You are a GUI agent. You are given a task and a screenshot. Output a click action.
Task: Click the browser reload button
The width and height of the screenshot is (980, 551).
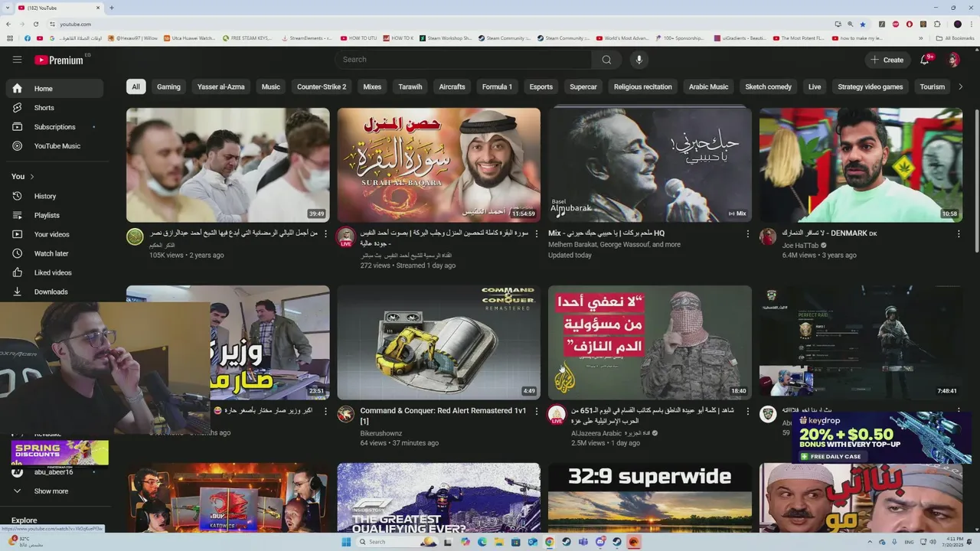(x=37, y=24)
